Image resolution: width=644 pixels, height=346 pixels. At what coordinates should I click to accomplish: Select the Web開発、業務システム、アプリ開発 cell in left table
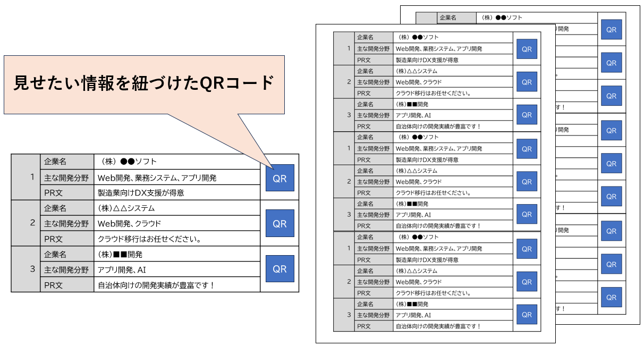pos(157,178)
